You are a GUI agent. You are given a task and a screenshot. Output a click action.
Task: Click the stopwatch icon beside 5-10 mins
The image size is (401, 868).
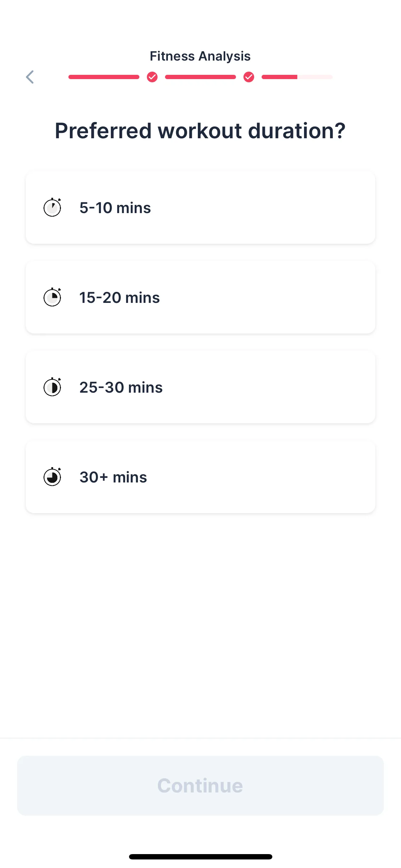[52, 207]
